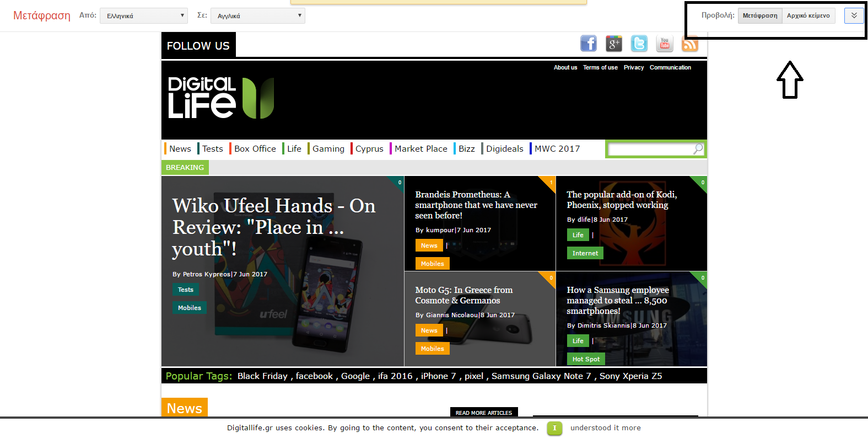
Task: Open the Moto G5 in Greece article
Action: coord(464,295)
